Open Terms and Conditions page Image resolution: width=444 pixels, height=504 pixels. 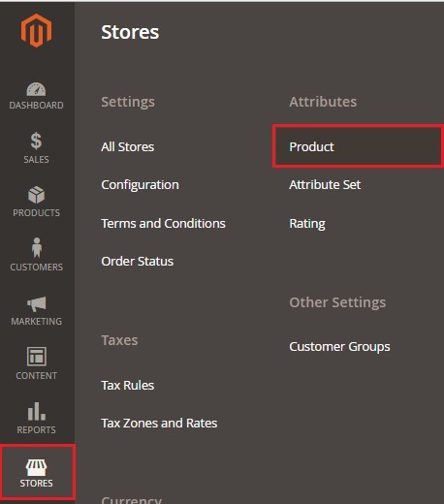click(x=163, y=224)
